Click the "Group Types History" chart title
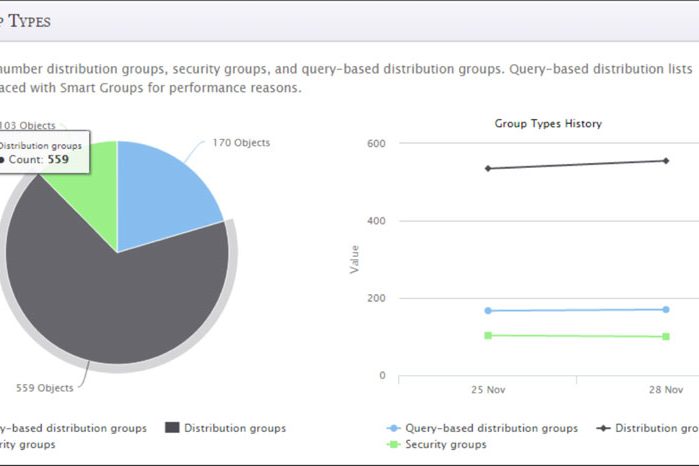This screenshot has height=466, width=699. pyautogui.click(x=548, y=124)
